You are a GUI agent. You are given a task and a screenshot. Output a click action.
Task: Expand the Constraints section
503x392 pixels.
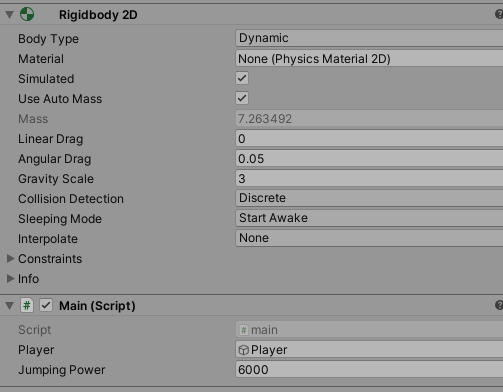(x=10, y=259)
